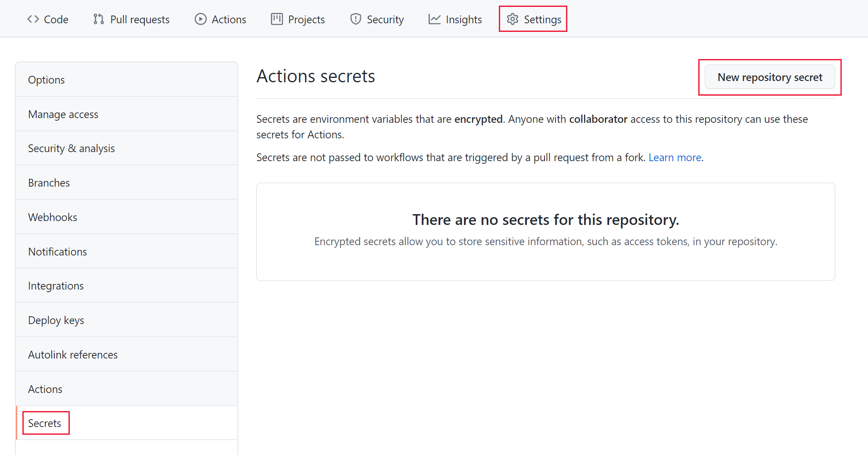The width and height of the screenshot is (868, 455).
Task: Click the Actions play circle icon
Action: pyautogui.click(x=200, y=19)
